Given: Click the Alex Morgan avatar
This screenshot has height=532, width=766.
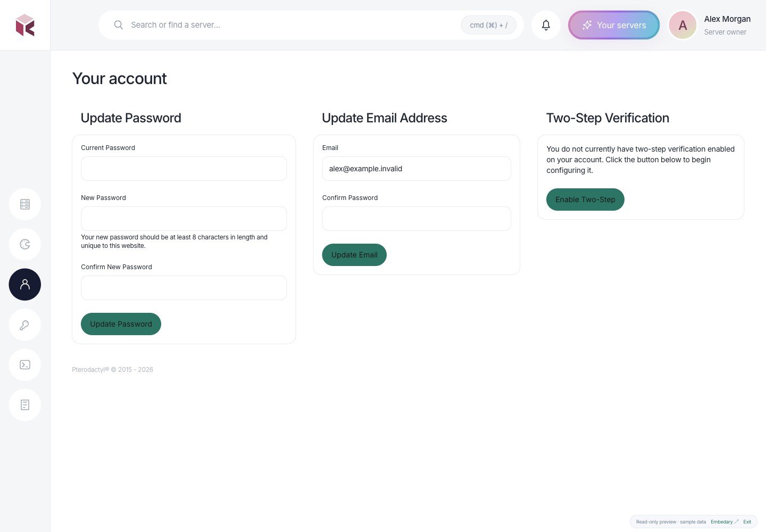Looking at the screenshot, I should pos(682,25).
